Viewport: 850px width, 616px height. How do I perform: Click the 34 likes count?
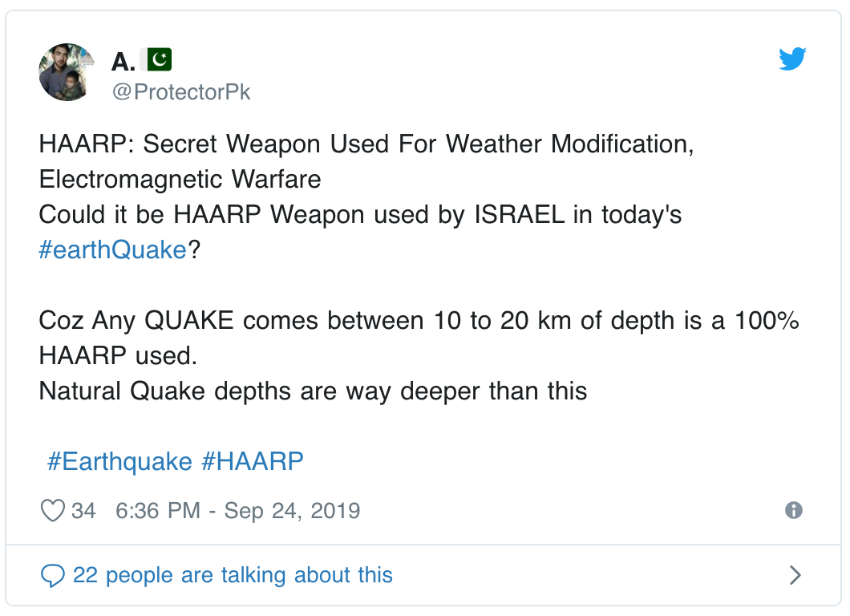tap(83, 511)
